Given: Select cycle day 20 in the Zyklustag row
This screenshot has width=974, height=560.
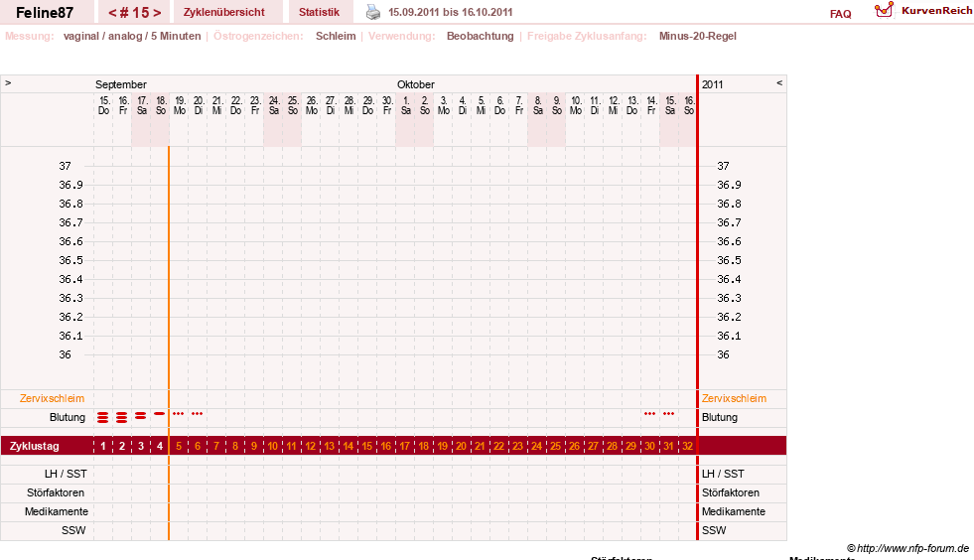Looking at the screenshot, I should [461, 446].
